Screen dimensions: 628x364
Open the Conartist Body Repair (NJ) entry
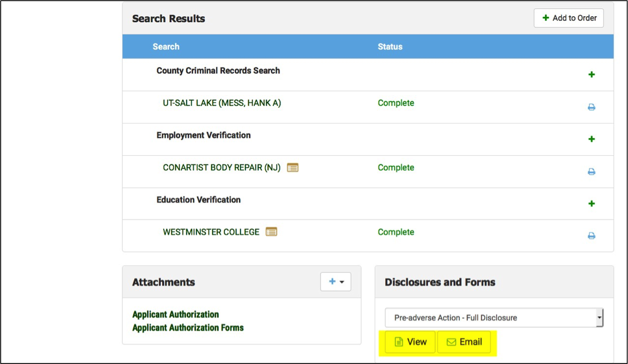[x=221, y=168]
